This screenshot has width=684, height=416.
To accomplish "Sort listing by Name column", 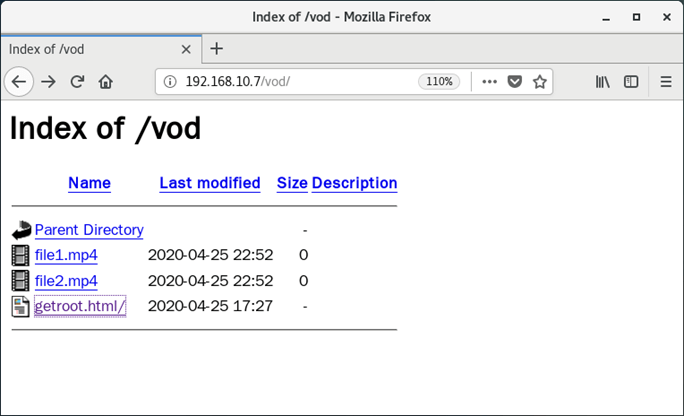I will tap(89, 183).
